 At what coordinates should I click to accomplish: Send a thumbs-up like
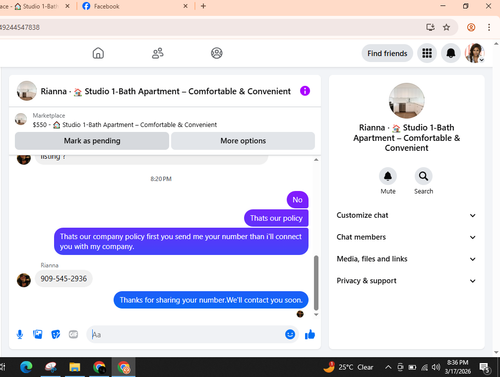[310, 334]
